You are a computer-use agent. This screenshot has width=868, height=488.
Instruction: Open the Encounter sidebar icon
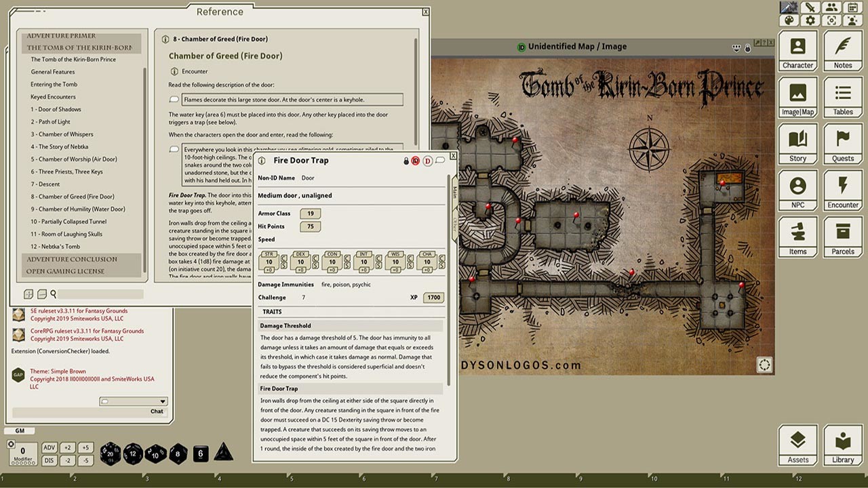pos(842,190)
